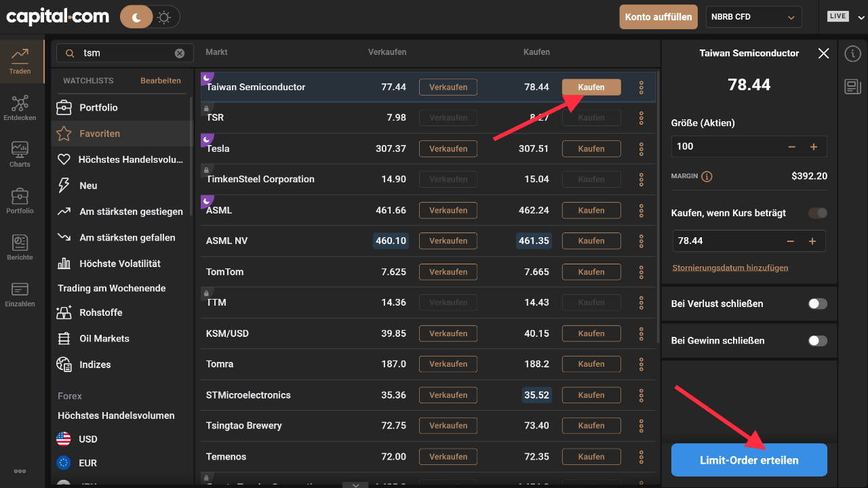The image size is (868, 488).
Task: Open the NBRB CFD account dropdown
Action: tap(753, 17)
